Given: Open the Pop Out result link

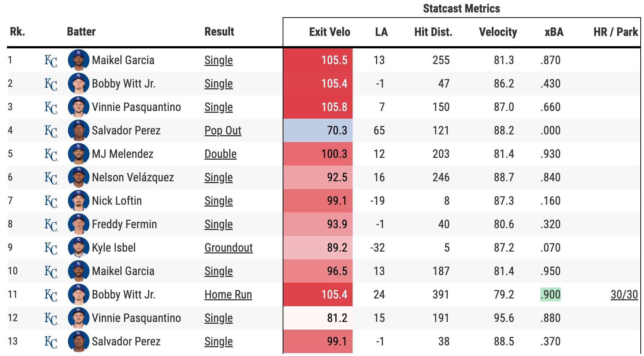Looking at the screenshot, I should tap(223, 130).
